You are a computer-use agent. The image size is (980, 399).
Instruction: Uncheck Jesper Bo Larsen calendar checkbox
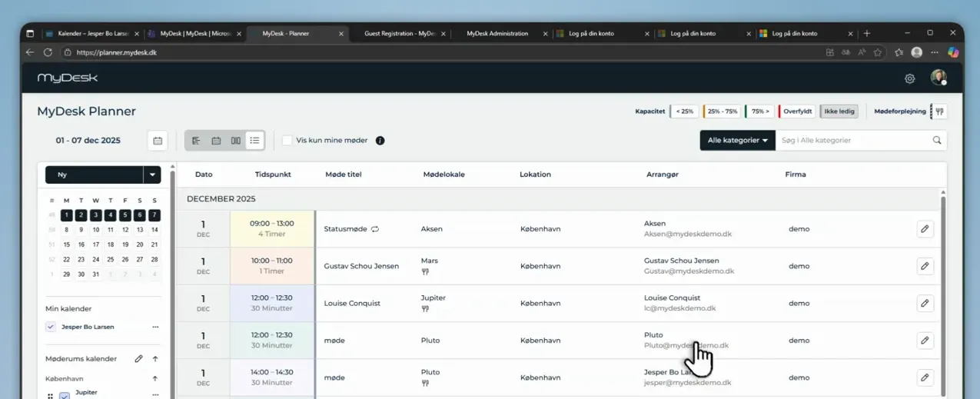pyautogui.click(x=51, y=327)
